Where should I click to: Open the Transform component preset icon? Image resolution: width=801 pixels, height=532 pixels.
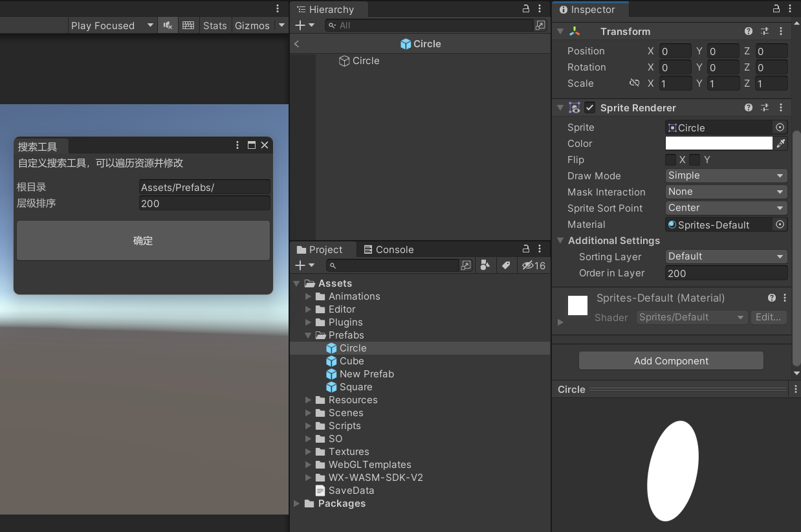pyautogui.click(x=763, y=31)
